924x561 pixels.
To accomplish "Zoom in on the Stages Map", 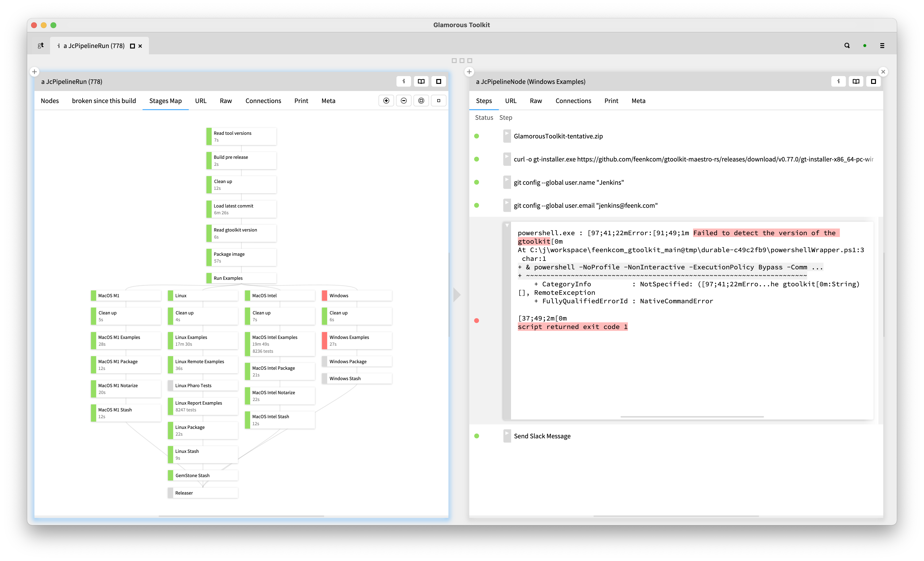I will [386, 100].
